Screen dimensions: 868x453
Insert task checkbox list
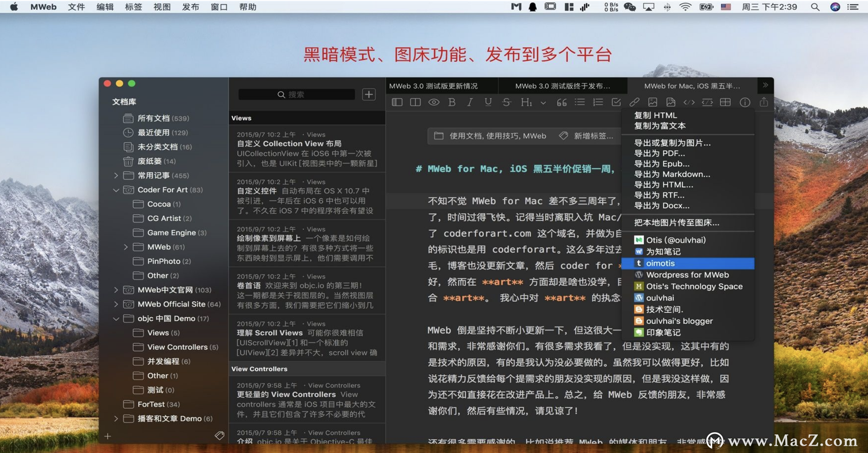pyautogui.click(x=616, y=102)
